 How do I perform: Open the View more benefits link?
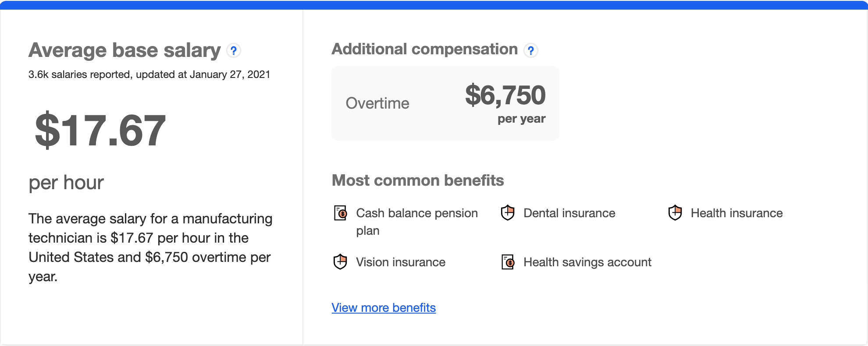tap(384, 308)
